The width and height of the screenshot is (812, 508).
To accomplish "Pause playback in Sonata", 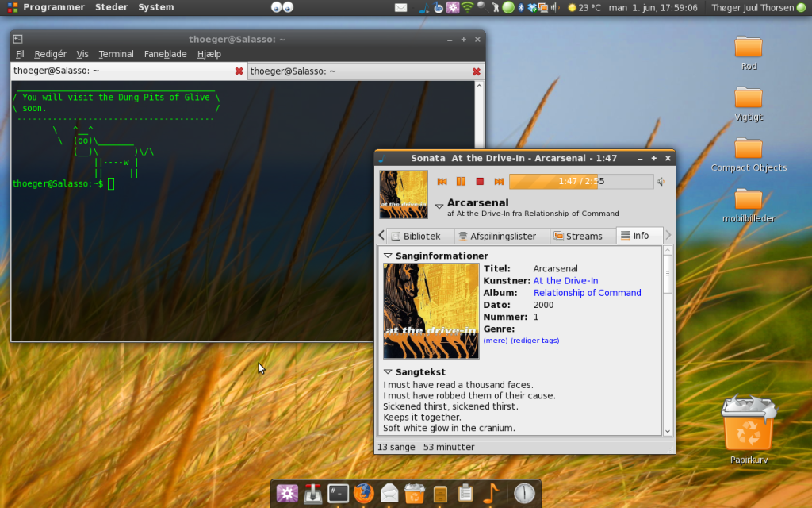I will click(461, 182).
